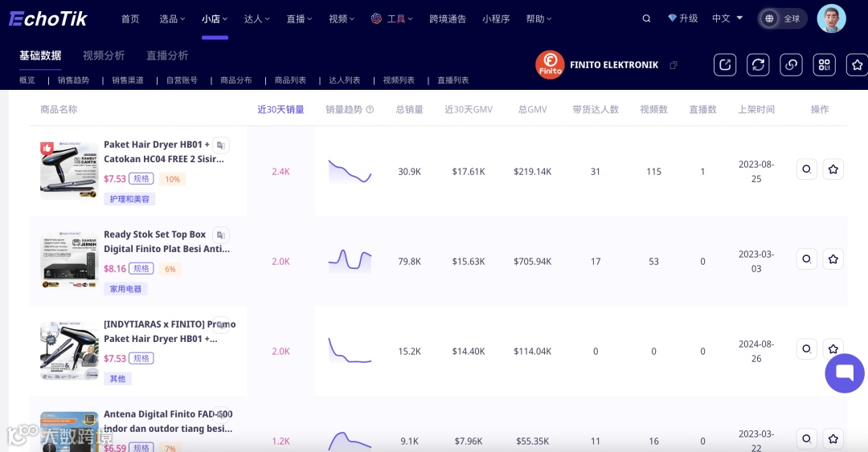Jump to the 销售渠道 section

[128, 80]
